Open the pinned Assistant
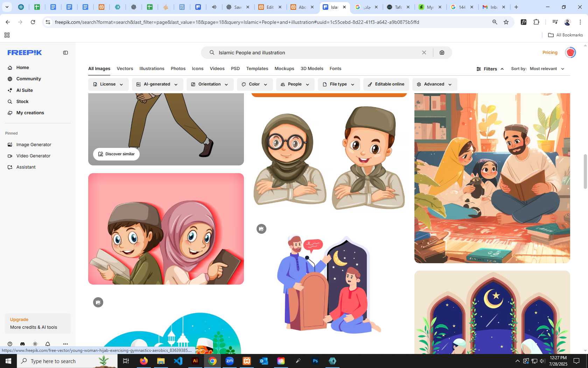The width and height of the screenshot is (588, 368). pyautogui.click(x=26, y=167)
